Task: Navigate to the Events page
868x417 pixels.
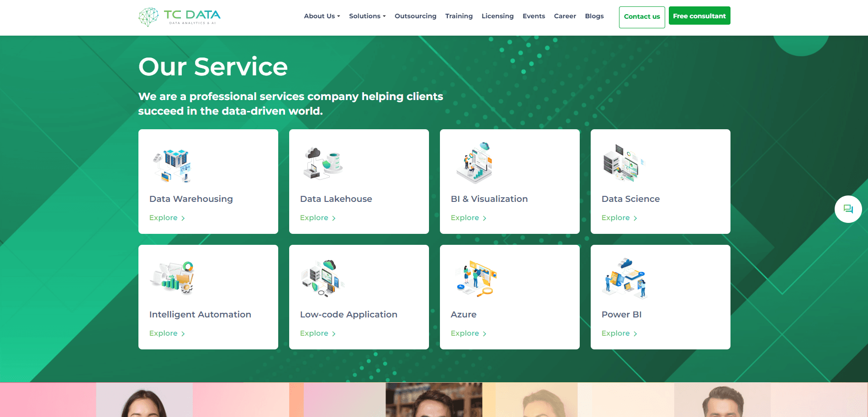Action: coord(534,16)
